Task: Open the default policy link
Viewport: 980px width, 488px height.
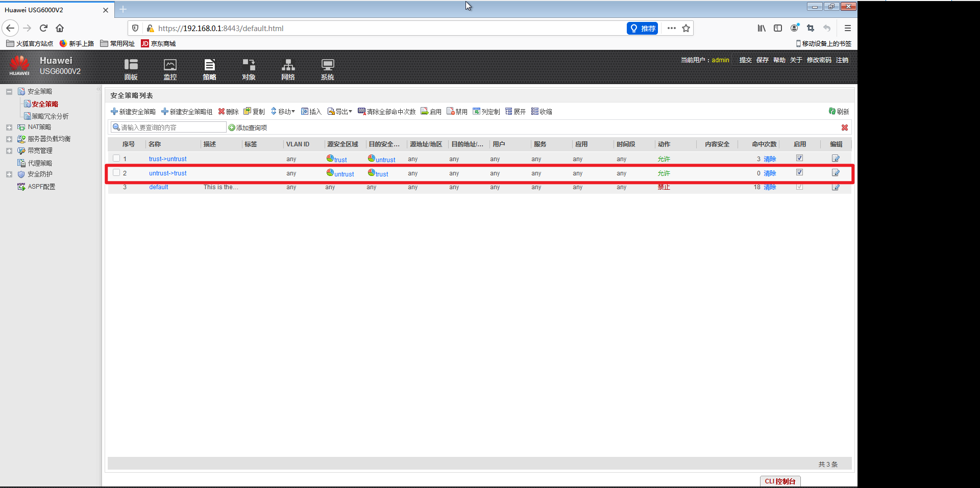Action: [159, 187]
